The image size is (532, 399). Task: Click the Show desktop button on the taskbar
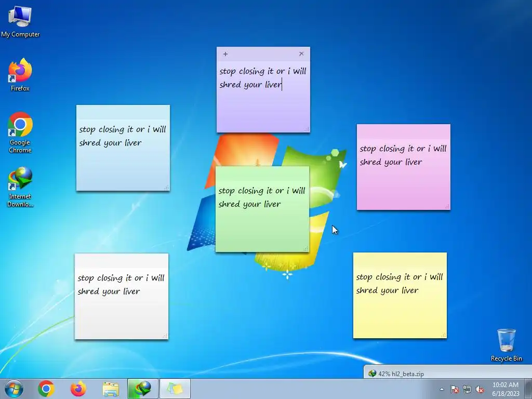pyautogui.click(x=529, y=389)
